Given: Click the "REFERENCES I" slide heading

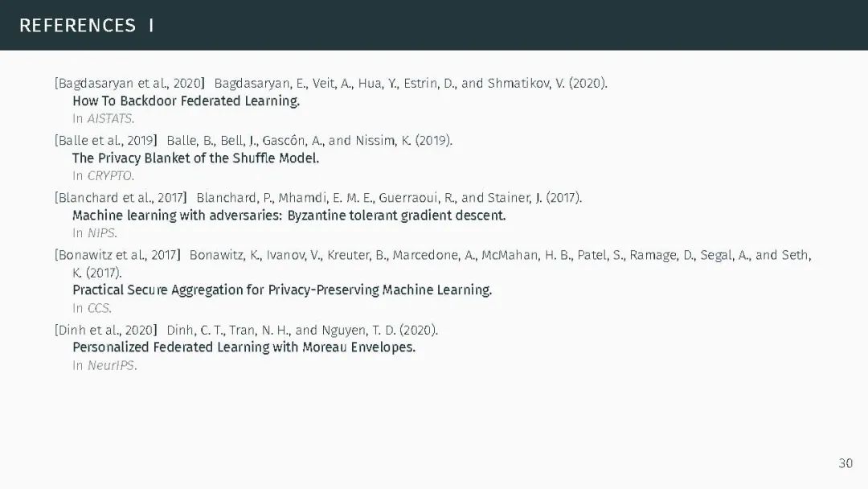Looking at the screenshot, I should pos(86,26).
